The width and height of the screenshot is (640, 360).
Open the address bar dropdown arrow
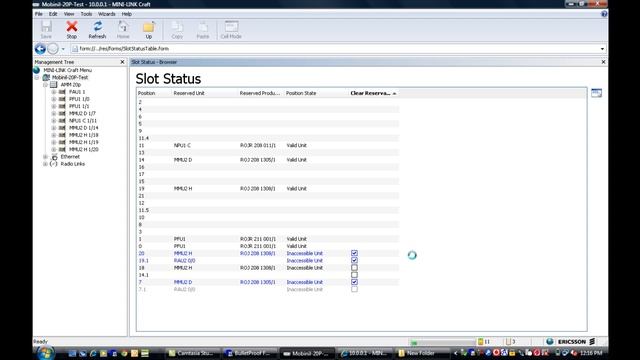[602, 49]
